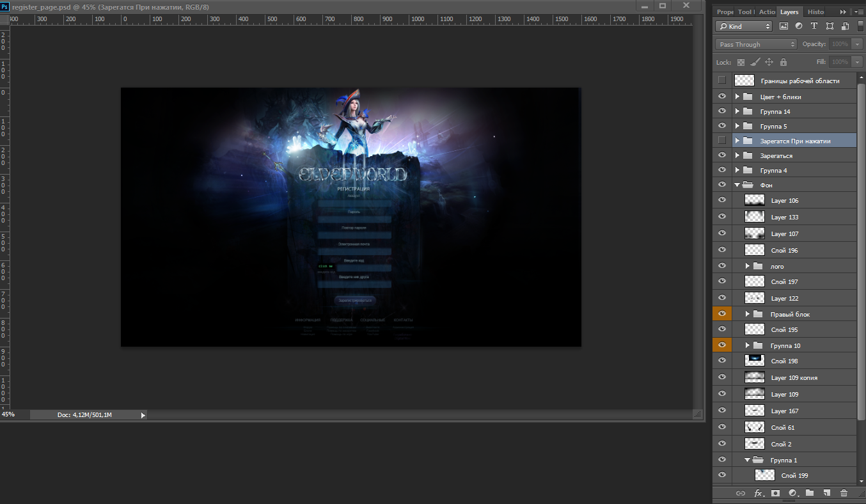Hide the Группа 10 group
This screenshot has width=866, height=504.
point(722,345)
